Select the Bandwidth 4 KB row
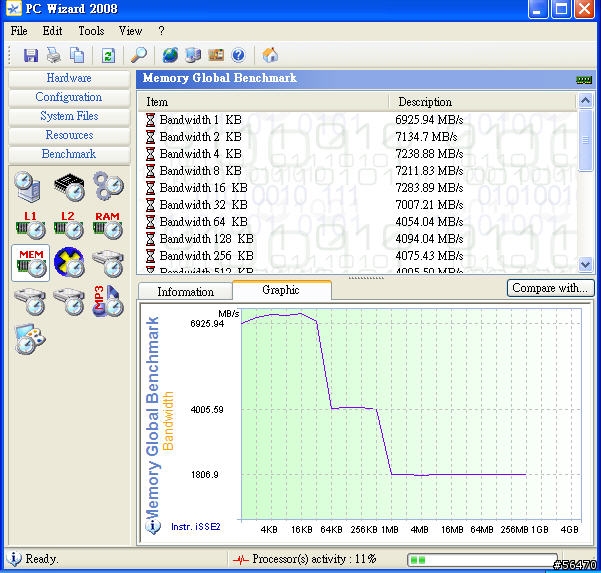 (357, 154)
